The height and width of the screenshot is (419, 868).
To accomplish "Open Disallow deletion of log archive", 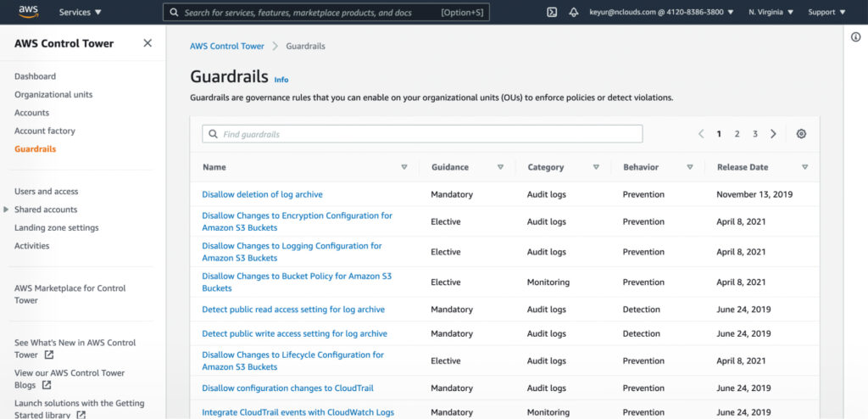I will click(x=263, y=194).
